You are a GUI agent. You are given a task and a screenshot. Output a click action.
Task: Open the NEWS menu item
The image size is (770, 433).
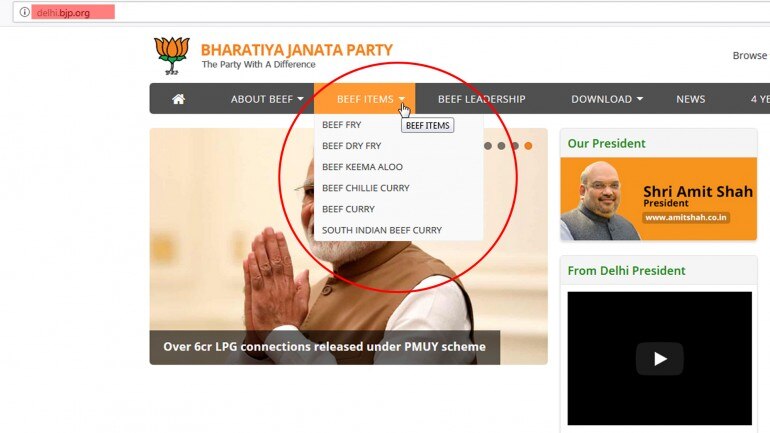click(x=690, y=99)
